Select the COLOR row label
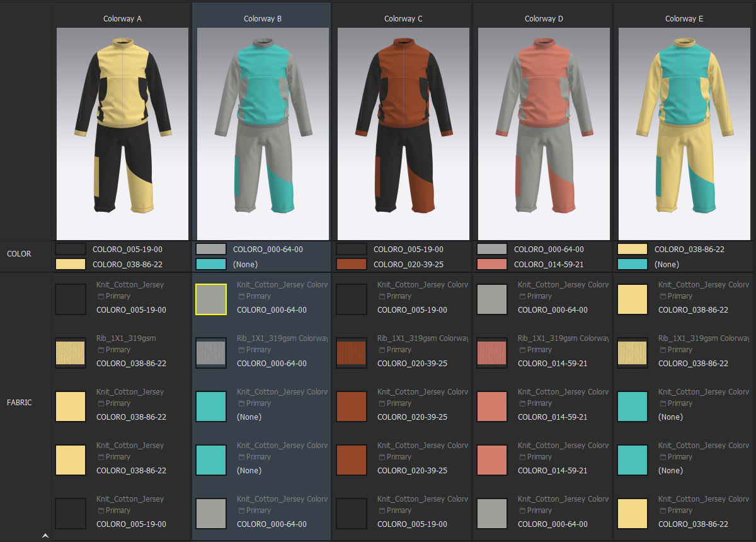 click(x=19, y=254)
